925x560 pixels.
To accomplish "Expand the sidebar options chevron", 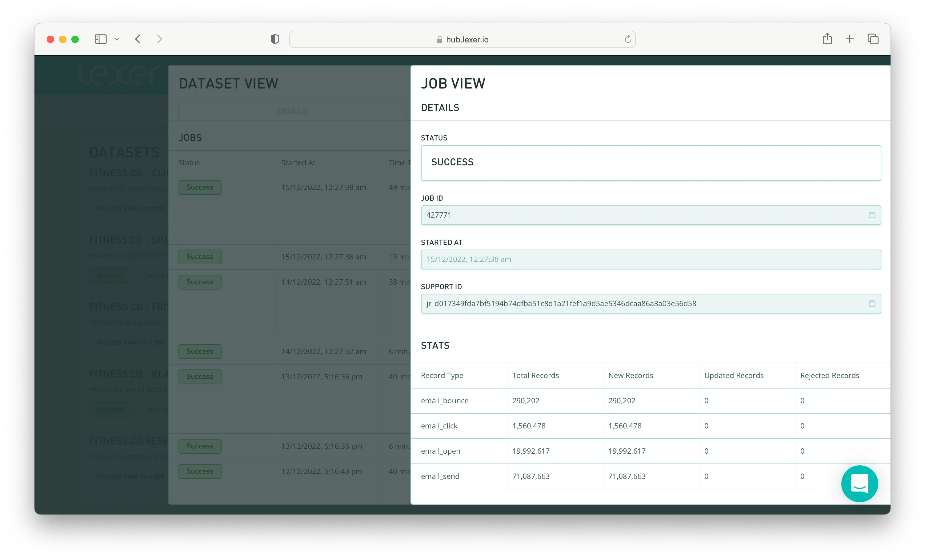I will [117, 39].
